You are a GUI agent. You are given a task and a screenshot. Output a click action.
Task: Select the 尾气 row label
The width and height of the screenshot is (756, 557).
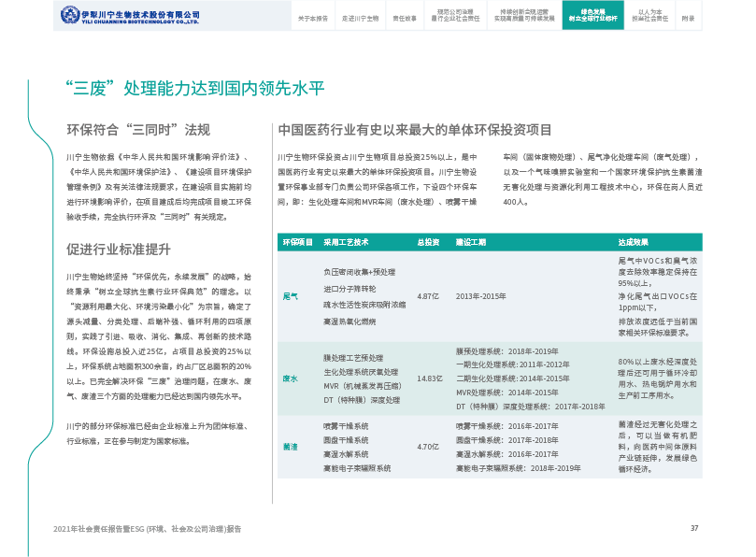pyautogui.click(x=290, y=296)
